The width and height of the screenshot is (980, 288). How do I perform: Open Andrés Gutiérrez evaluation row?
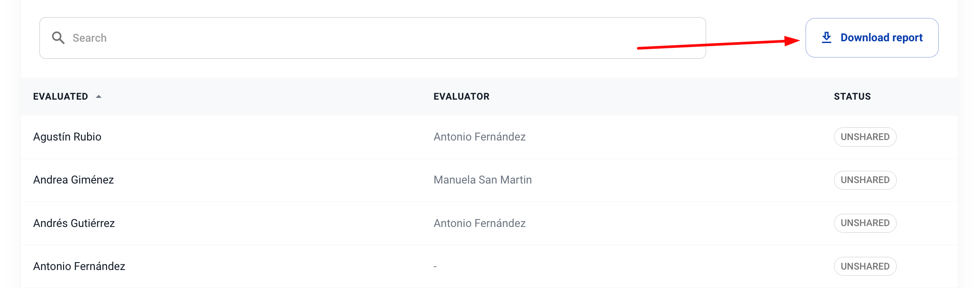74,223
